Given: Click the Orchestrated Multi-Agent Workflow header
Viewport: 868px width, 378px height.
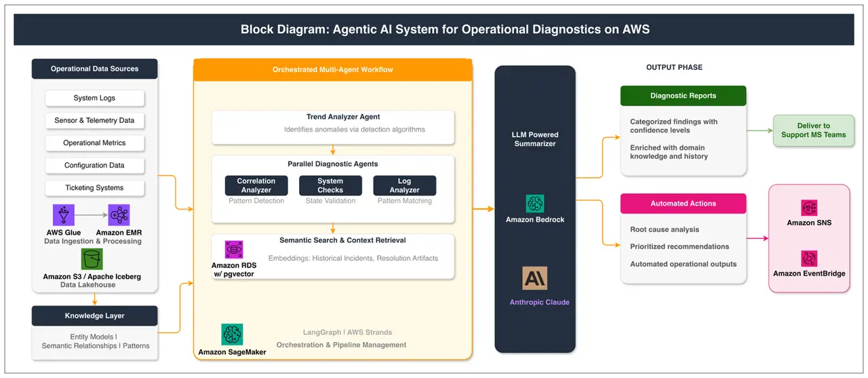Looking at the screenshot, I should click(333, 69).
